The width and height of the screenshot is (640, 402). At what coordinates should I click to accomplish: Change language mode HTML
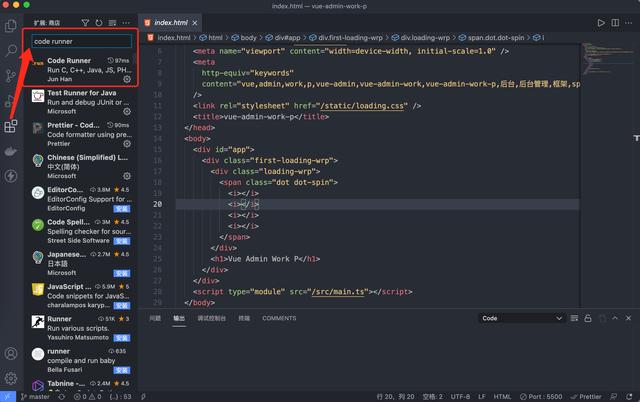click(502, 397)
